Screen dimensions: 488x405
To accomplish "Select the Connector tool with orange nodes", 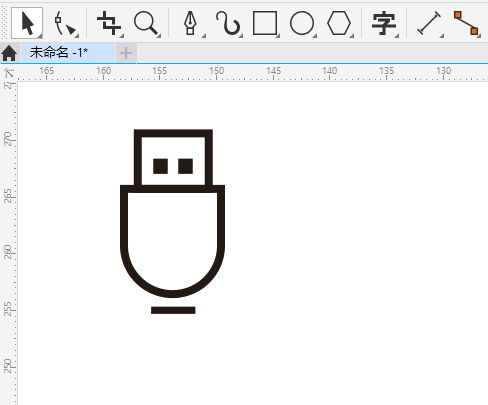I will (x=466, y=23).
